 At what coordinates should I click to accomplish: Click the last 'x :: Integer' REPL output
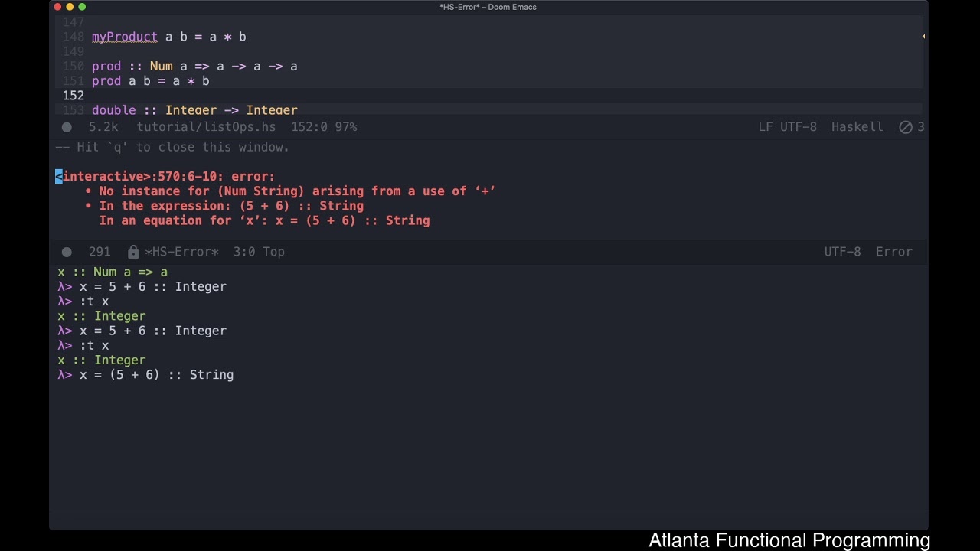(x=101, y=360)
